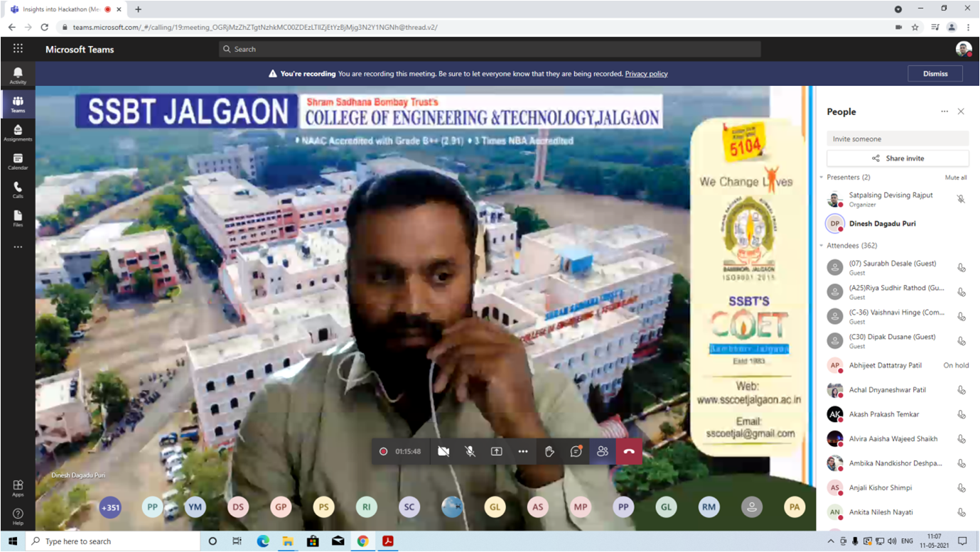980x552 pixels.
Task: Mute Vaishnavi Hinge's microphone
Action: pyautogui.click(x=961, y=317)
